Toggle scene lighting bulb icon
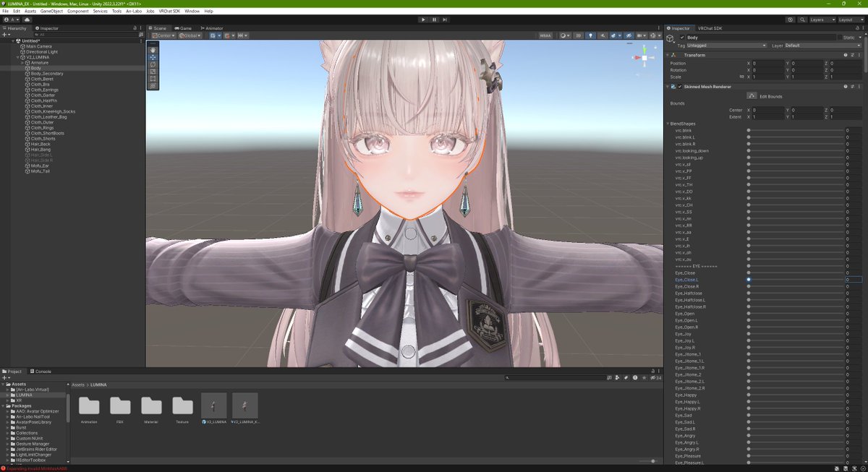 tap(590, 35)
